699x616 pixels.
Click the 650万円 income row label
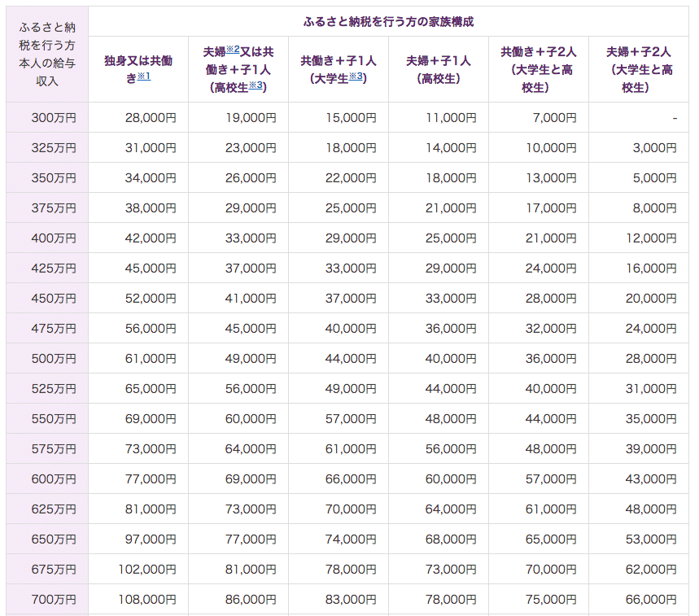click(54, 540)
